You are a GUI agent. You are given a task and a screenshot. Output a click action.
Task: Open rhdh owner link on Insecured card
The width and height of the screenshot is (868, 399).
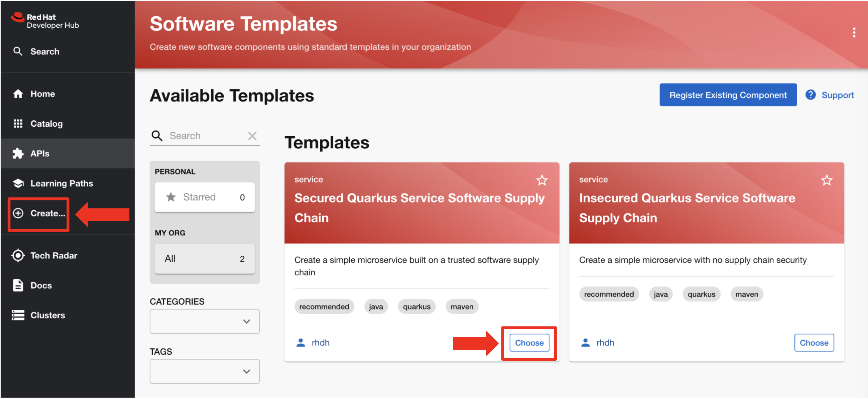tap(605, 343)
